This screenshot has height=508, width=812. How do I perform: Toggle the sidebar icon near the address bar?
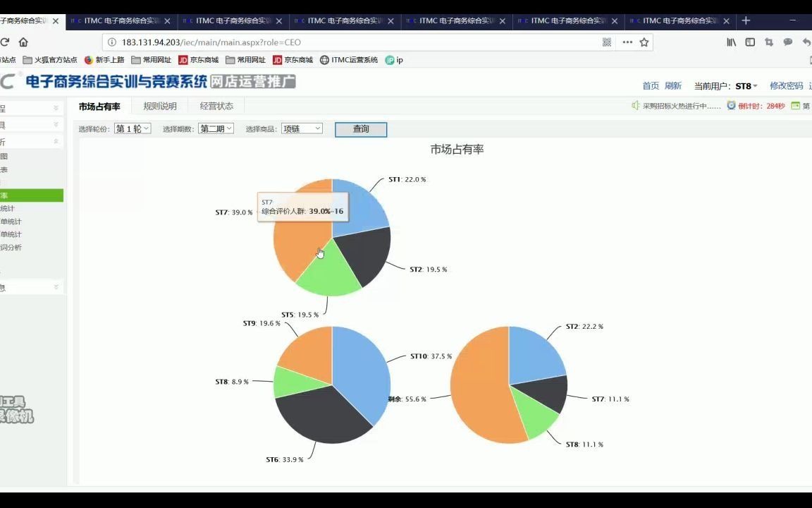[x=749, y=42]
